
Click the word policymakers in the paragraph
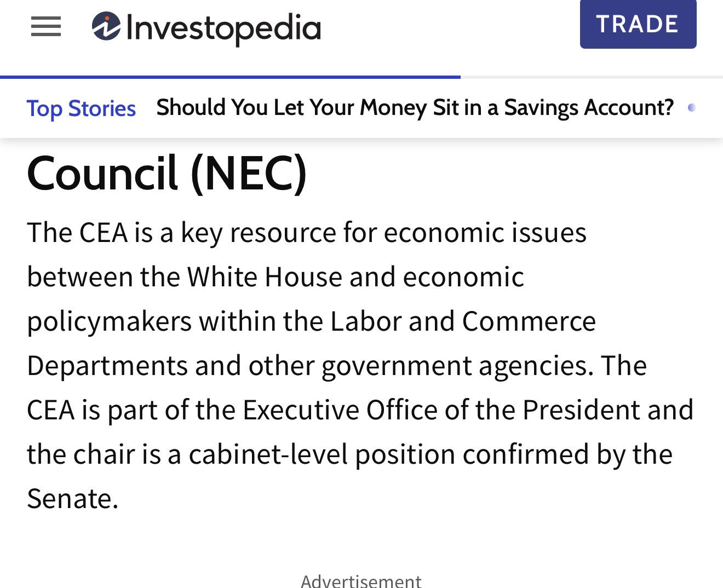[109, 321]
